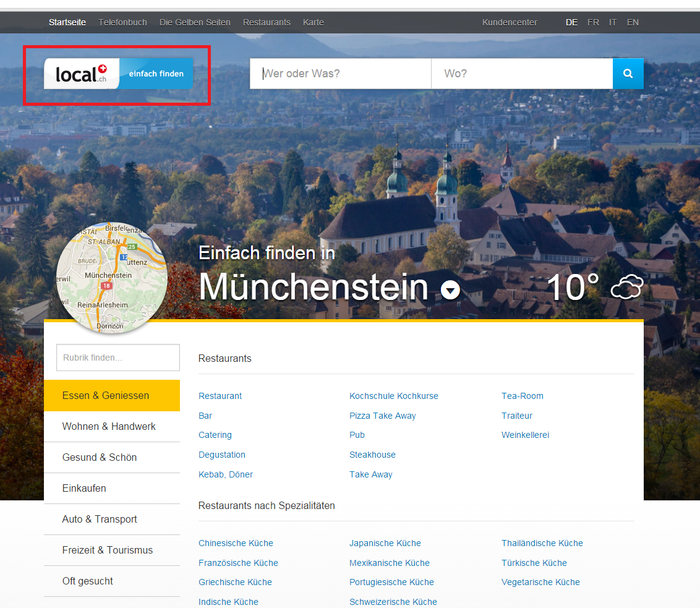Click the 'Restaurants nach Spezialitäten' heading

pyautogui.click(x=267, y=506)
